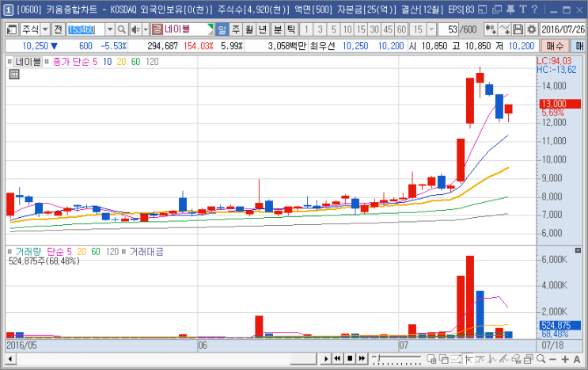Click the fast-forward button
Image resolution: width=588 pixels, height=370 pixels.
click(362, 359)
